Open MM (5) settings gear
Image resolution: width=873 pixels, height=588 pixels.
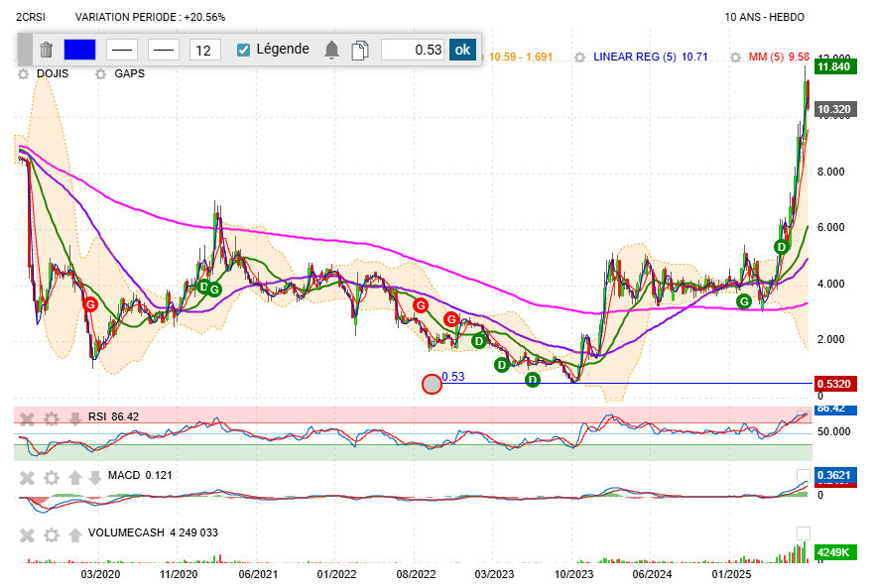coord(735,58)
